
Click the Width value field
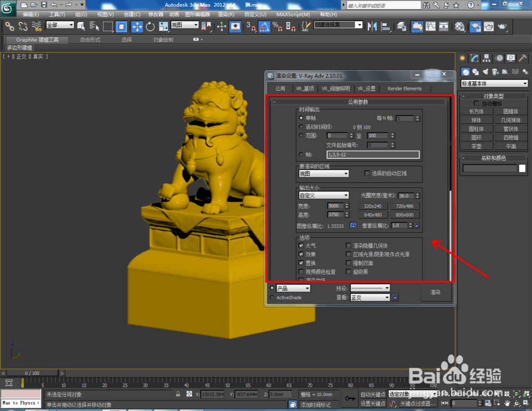(x=335, y=206)
